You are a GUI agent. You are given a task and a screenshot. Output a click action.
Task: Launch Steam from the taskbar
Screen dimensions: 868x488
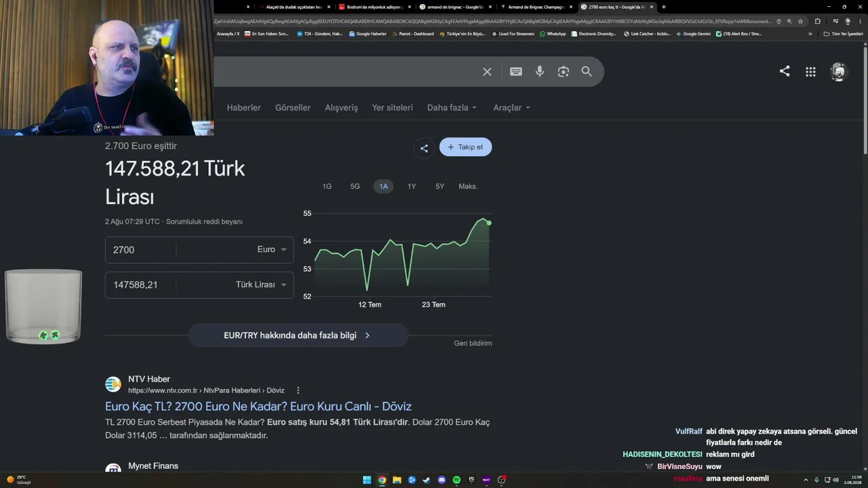pos(427,480)
